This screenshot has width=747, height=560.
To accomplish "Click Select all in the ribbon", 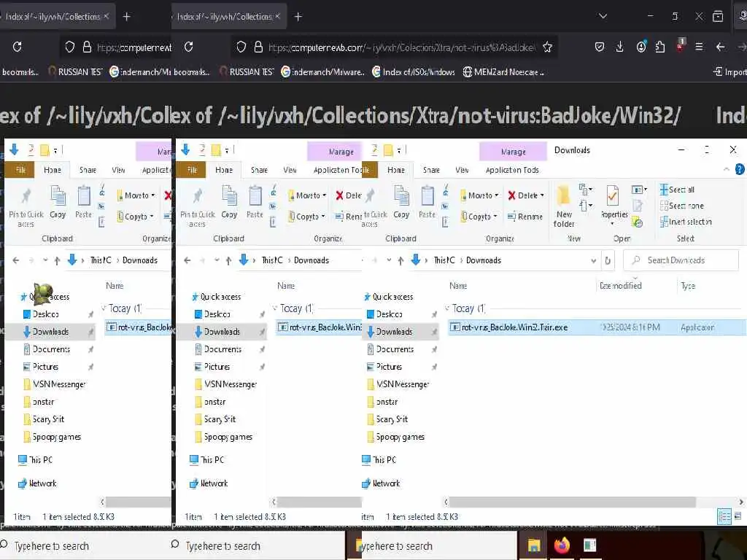I will 677,190.
